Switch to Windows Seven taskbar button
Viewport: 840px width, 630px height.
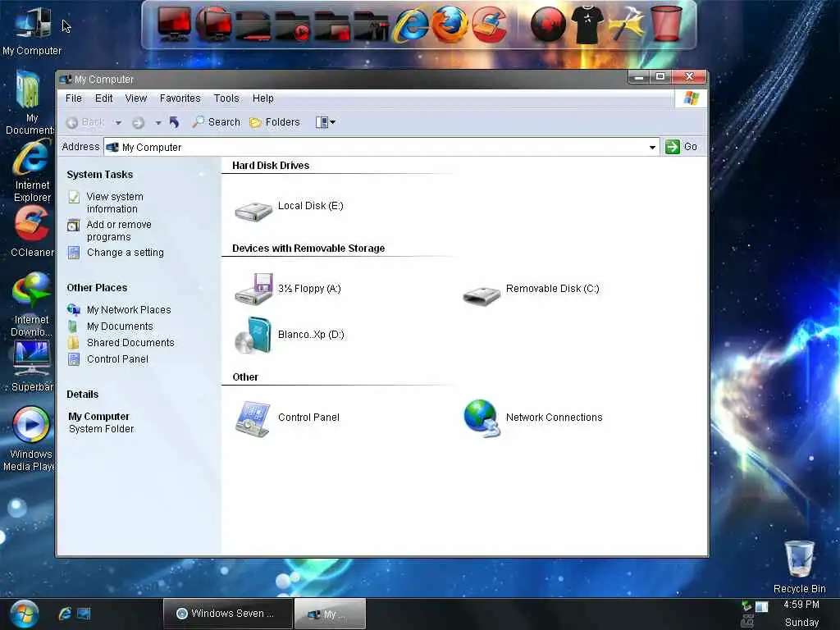228,614
